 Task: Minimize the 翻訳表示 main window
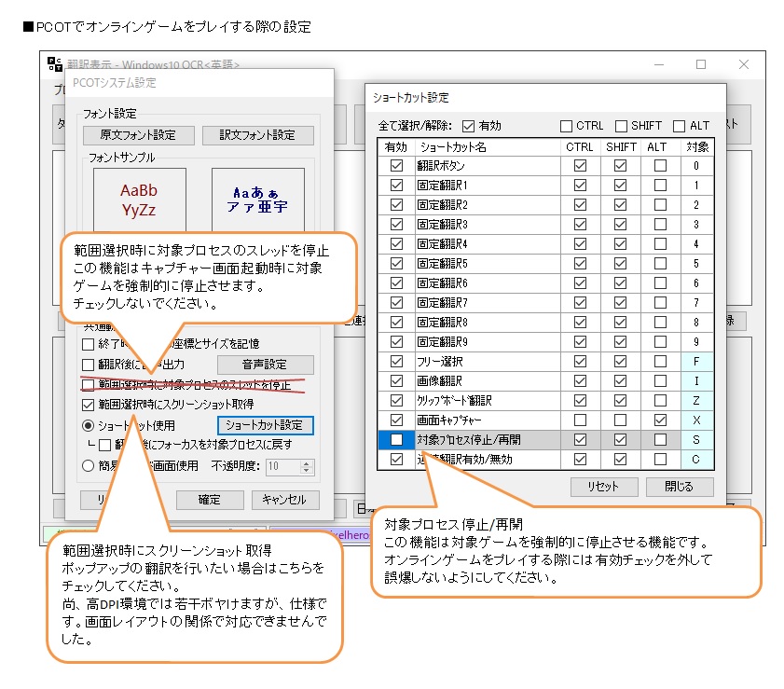point(659,64)
